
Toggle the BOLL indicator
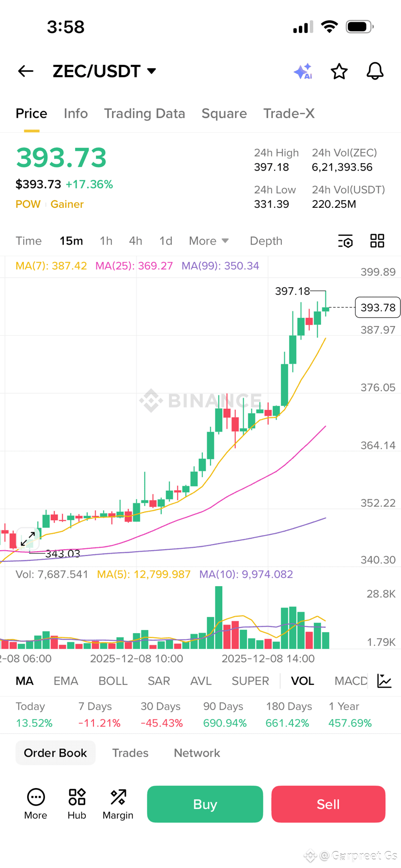coord(113,681)
